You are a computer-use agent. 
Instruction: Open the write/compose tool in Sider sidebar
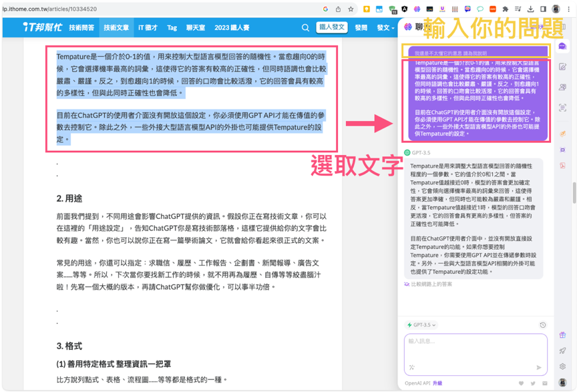pos(562,67)
